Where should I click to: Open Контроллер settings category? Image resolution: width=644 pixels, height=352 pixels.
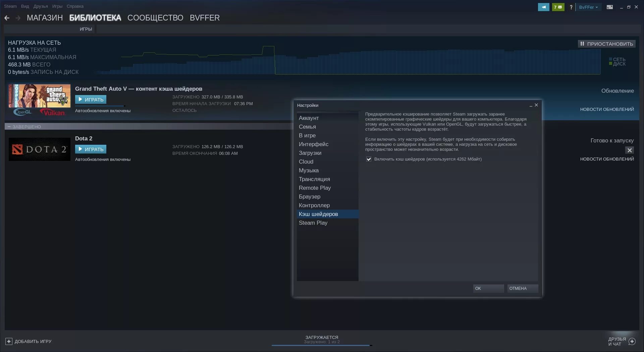(328, 205)
